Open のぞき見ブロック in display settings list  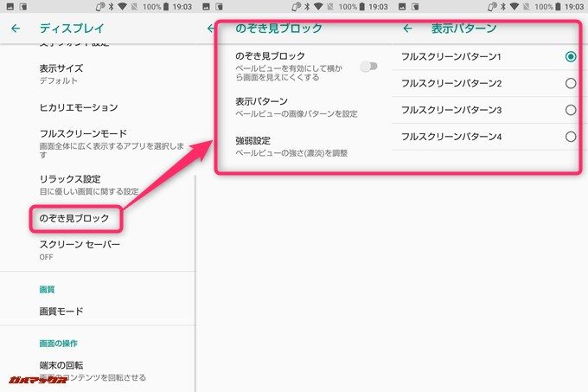click(74, 218)
